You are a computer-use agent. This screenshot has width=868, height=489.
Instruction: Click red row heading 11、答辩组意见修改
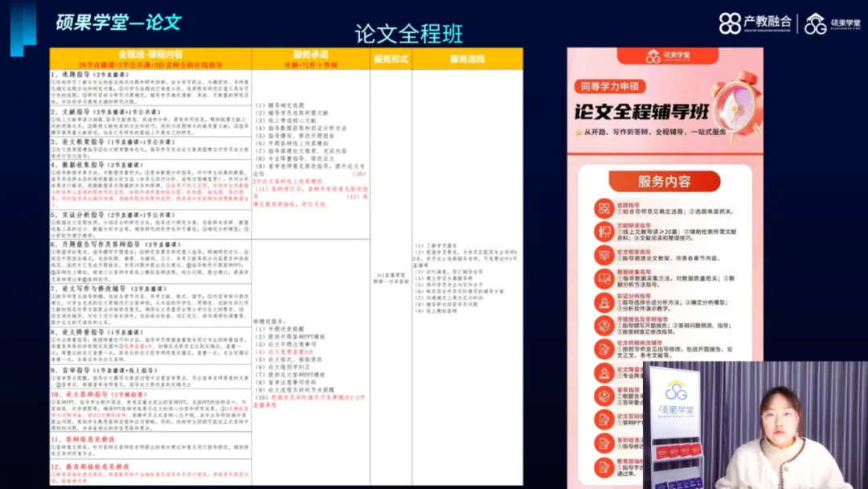click(x=83, y=439)
